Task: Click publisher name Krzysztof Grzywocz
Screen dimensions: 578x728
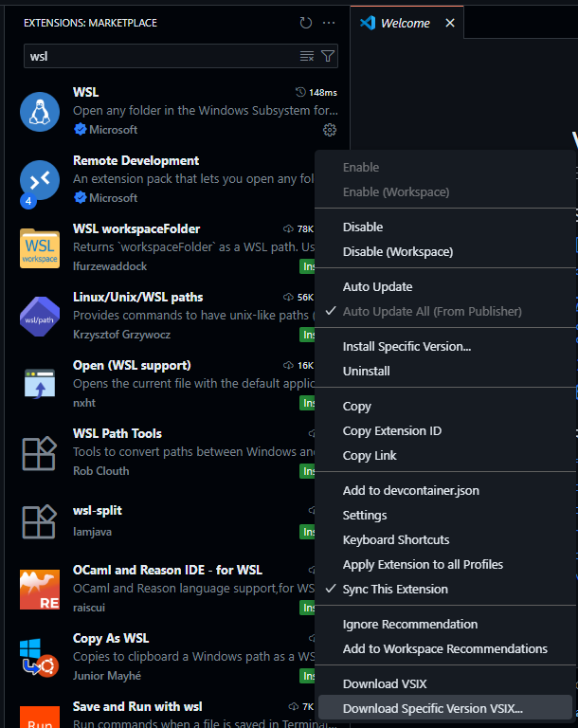Action: 121,335
